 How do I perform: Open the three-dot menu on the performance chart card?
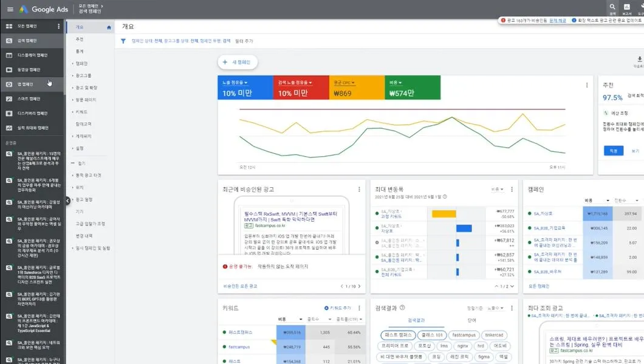click(586, 85)
